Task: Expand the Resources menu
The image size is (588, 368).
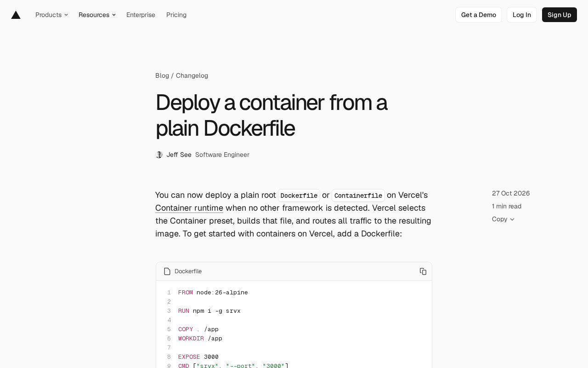Action: pyautogui.click(x=97, y=15)
